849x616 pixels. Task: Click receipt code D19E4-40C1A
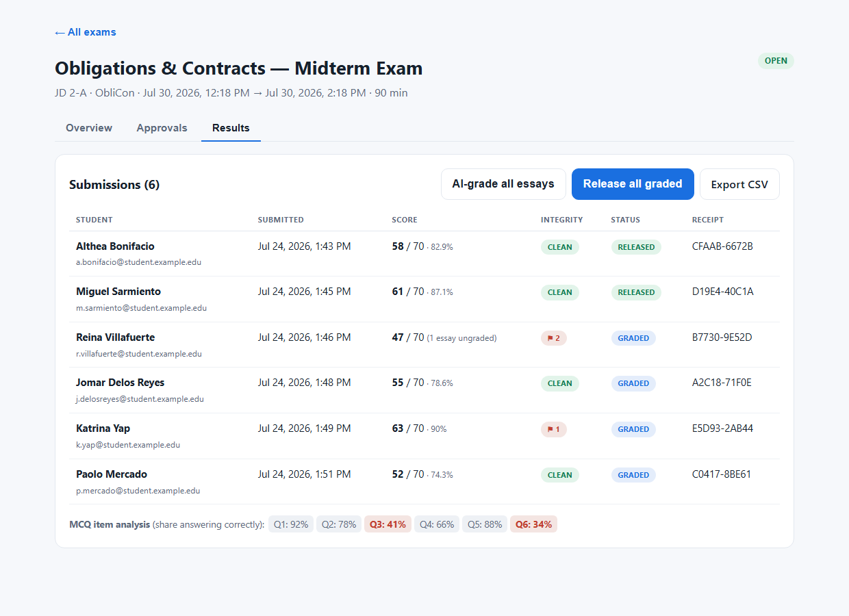coord(723,292)
